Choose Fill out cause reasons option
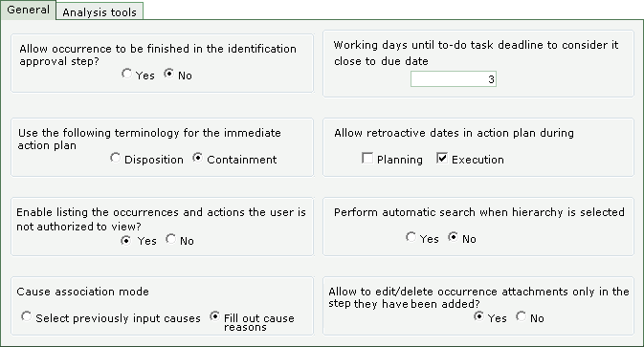Screen dimensions: 644x347 tap(214, 316)
